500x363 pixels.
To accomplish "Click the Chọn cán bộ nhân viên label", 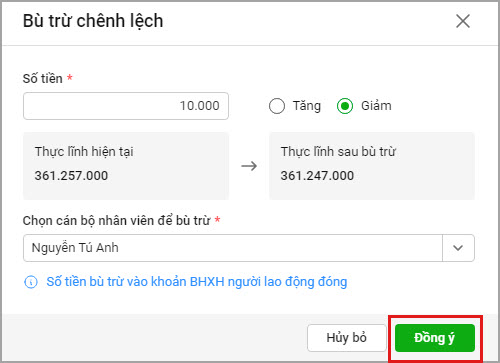I will pyautogui.click(x=117, y=221).
